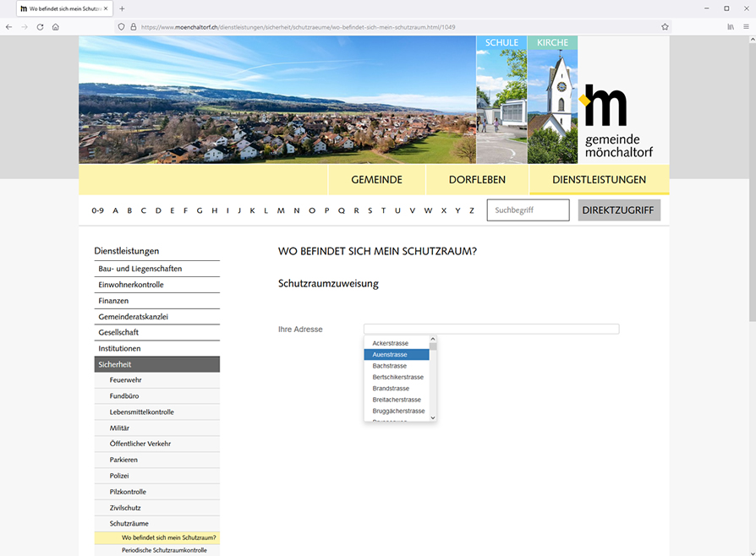Open Finanzen in sidebar
Viewport: 756px width, 556px height.
coord(157,301)
